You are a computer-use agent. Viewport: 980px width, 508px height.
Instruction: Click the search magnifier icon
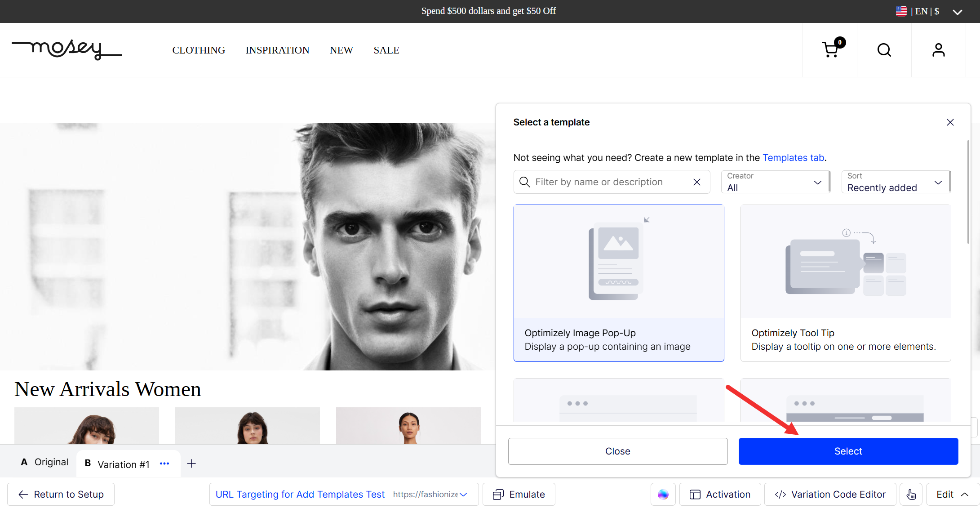[x=884, y=50]
